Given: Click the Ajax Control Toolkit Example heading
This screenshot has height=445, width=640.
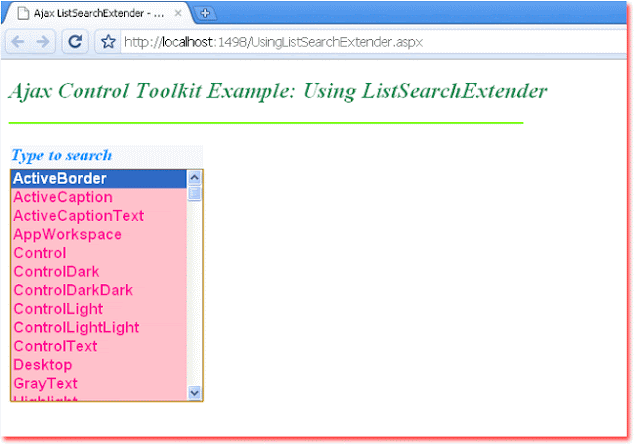Looking at the screenshot, I should pos(278,91).
